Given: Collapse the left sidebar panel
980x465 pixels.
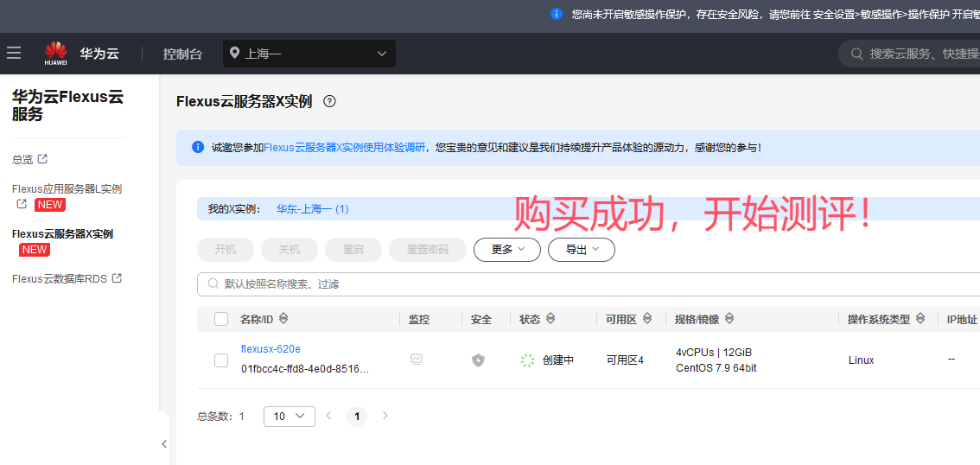Looking at the screenshot, I should (163, 443).
